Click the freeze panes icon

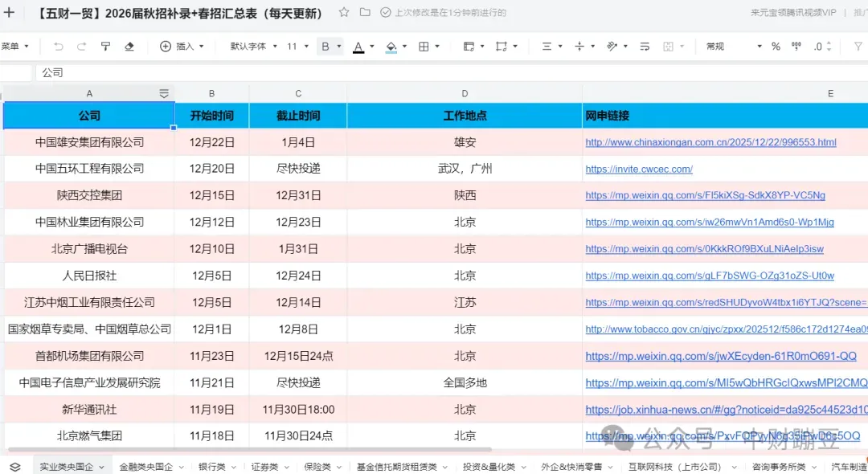pyautogui.click(x=469, y=47)
